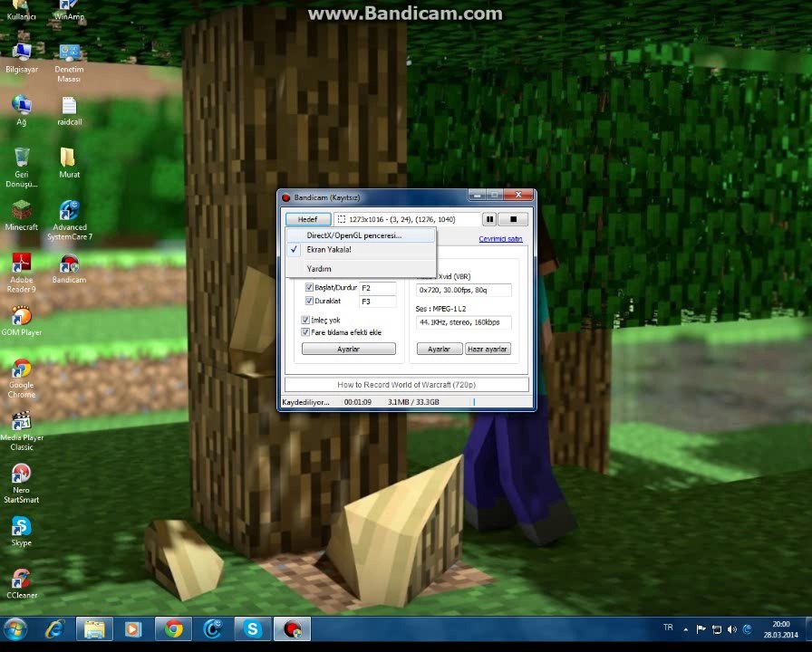Choose Yardım from the Hedef menu
The width and height of the screenshot is (812, 652).
361,269
